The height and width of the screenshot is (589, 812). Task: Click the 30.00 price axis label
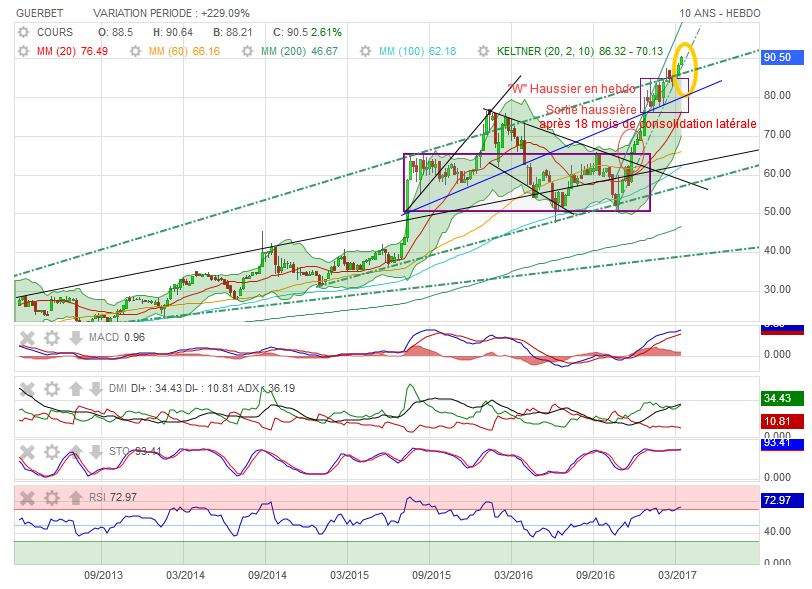pyautogui.click(x=777, y=290)
